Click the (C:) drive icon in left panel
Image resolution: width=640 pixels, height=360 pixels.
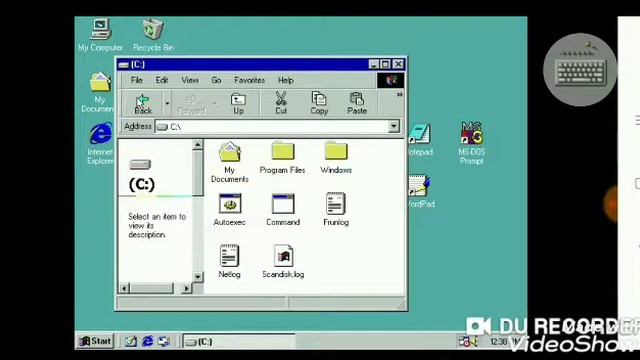tap(140, 164)
